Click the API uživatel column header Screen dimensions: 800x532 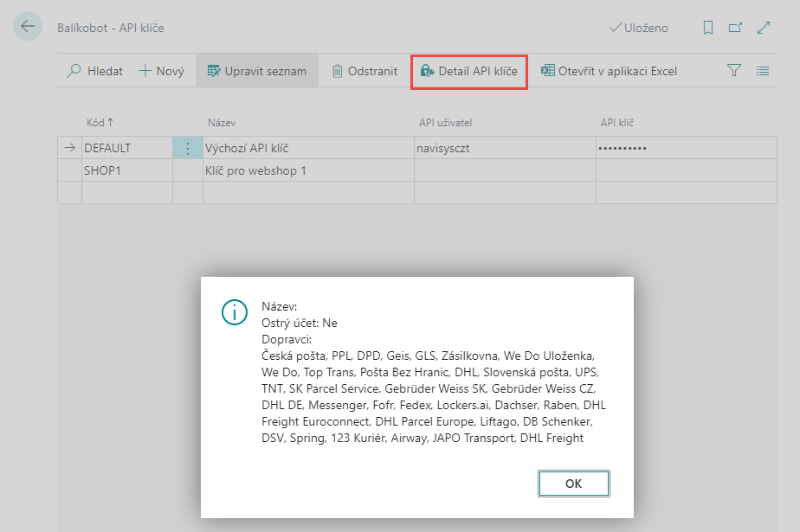[x=445, y=123]
